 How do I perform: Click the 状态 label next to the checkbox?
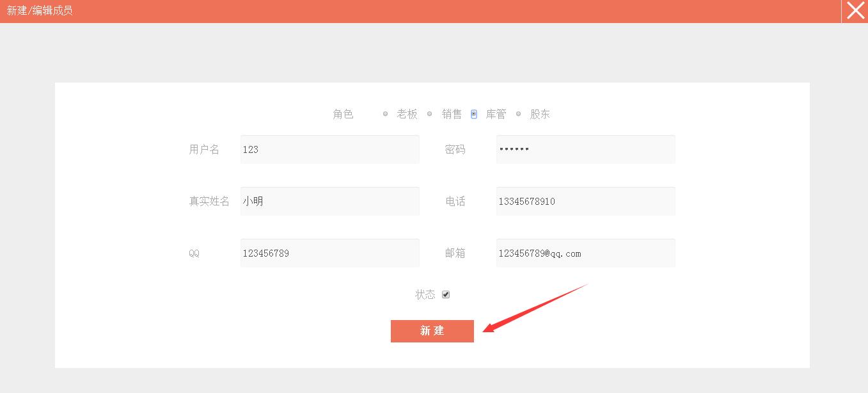[423, 294]
